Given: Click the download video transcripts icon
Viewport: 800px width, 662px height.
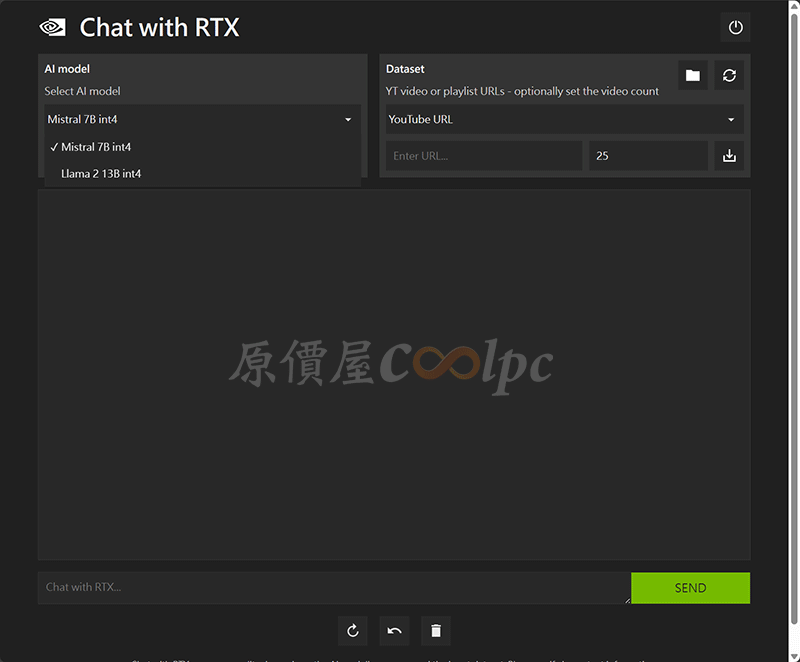Looking at the screenshot, I should coord(729,156).
